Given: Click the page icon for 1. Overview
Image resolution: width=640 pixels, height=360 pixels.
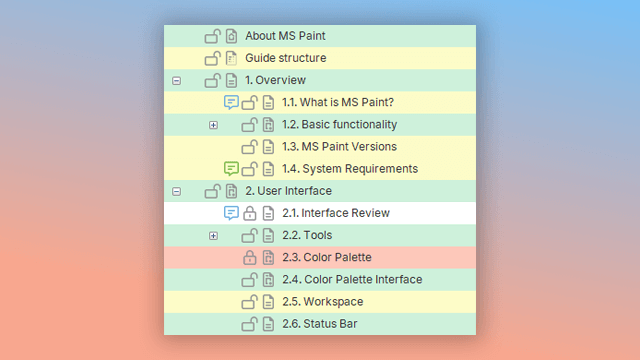Looking at the screenshot, I should (231, 80).
